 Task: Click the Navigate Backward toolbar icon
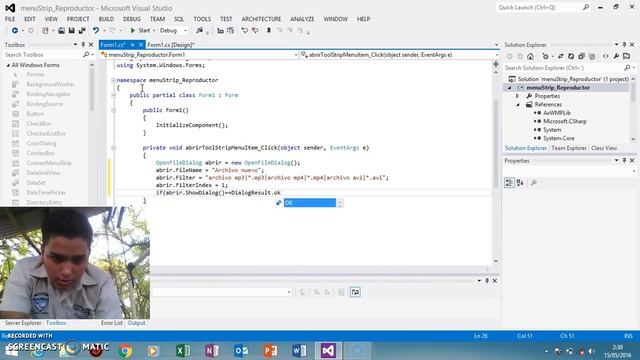point(14,31)
